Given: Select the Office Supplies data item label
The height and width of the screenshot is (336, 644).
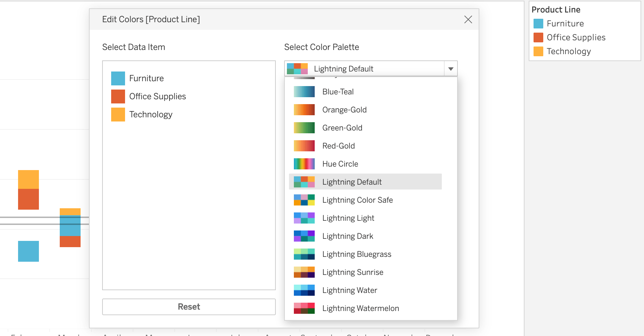Looking at the screenshot, I should coord(158,96).
